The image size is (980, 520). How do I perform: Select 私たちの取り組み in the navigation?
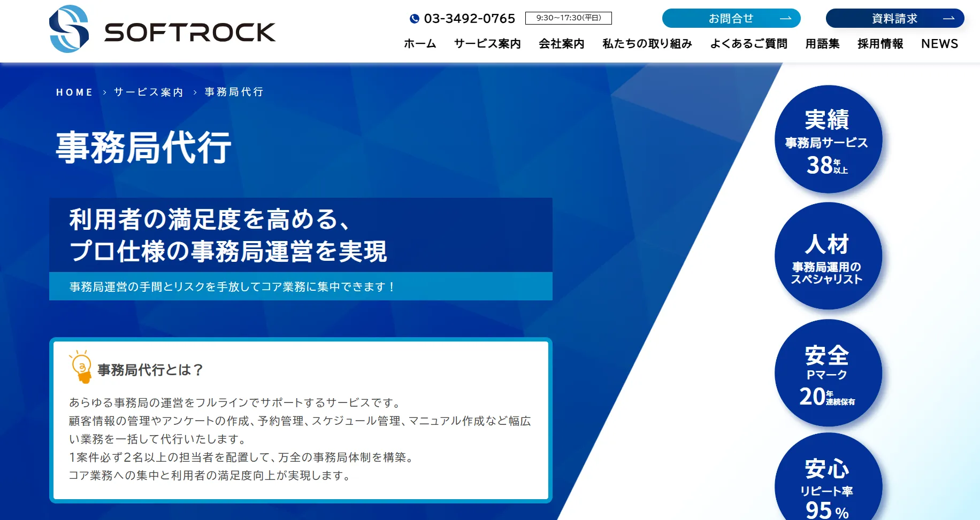[x=647, y=44]
